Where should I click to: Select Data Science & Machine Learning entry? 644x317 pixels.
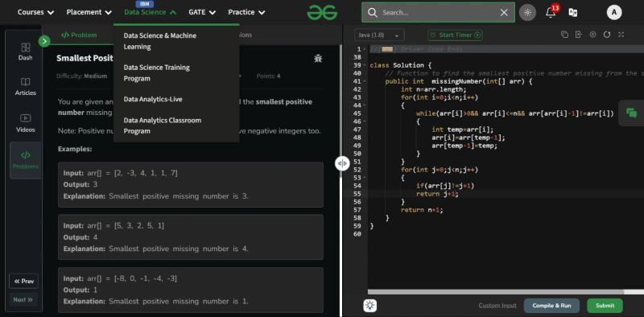pyautogui.click(x=160, y=41)
